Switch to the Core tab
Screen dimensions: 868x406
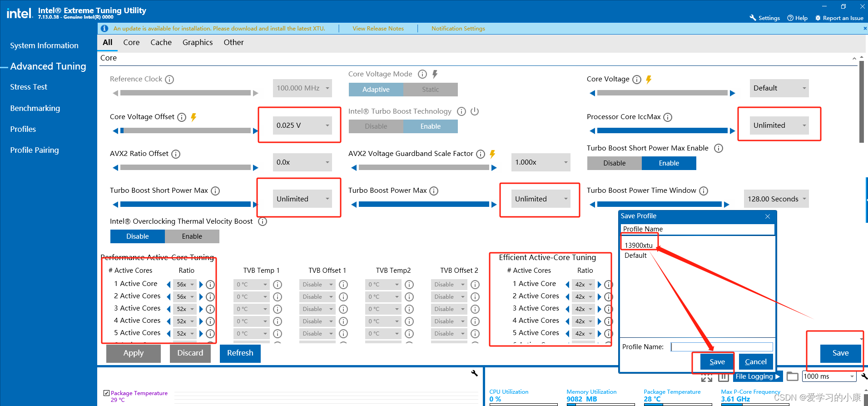click(x=131, y=42)
